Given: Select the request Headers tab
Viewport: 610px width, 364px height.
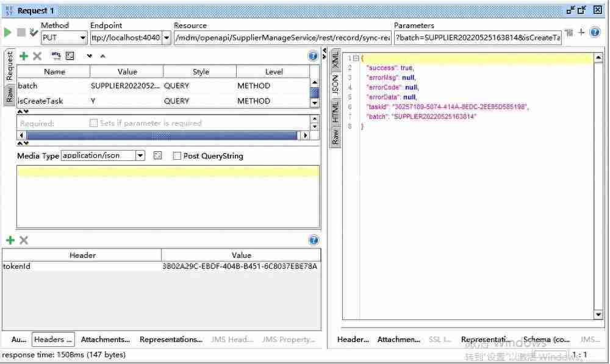Looking at the screenshot, I should [53, 340].
